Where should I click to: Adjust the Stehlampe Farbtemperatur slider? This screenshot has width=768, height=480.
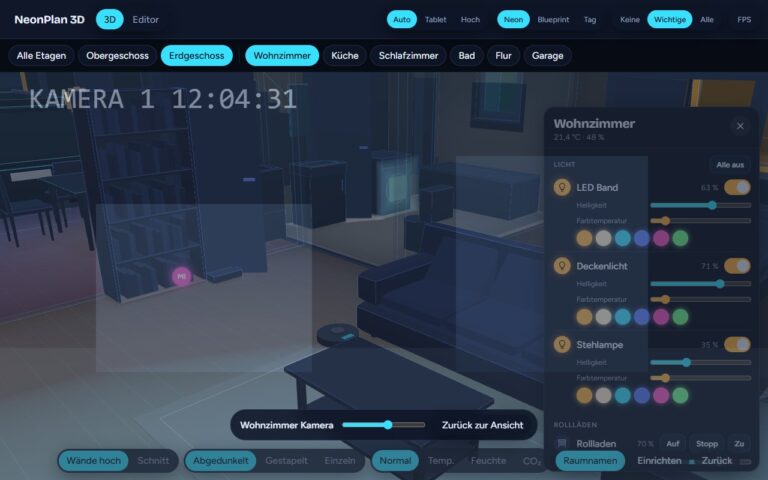pos(700,378)
